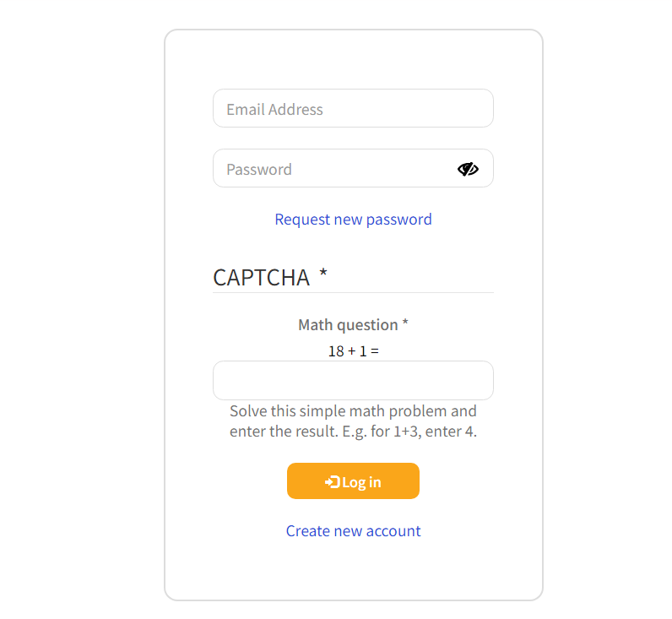Click the sign-in arrow icon on Log in
672x619 pixels.
pyautogui.click(x=332, y=481)
